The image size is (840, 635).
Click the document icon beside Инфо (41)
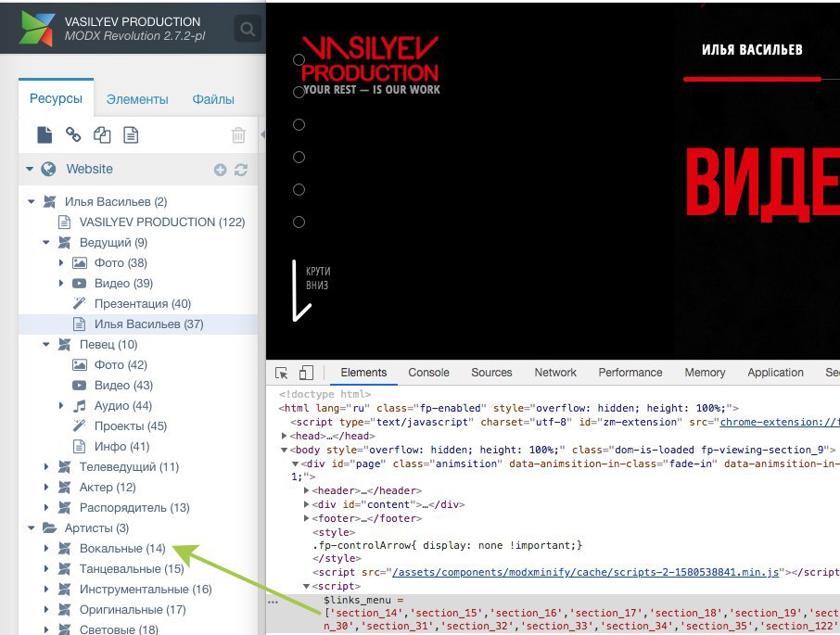[80, 447]
